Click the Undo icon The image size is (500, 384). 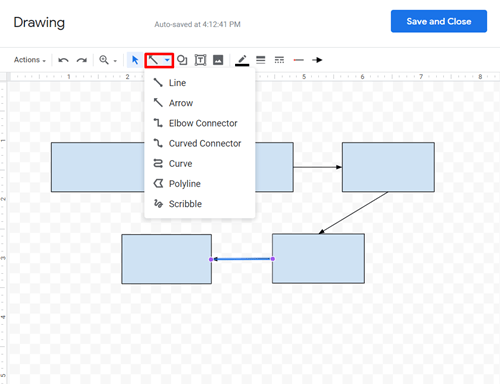(x=63, y=60)
